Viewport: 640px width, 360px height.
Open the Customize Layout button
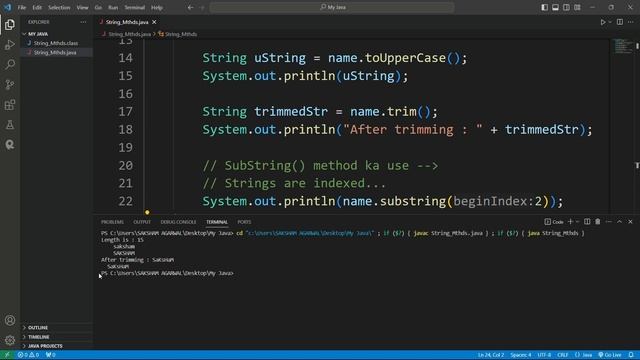click(x=578, y=7)
